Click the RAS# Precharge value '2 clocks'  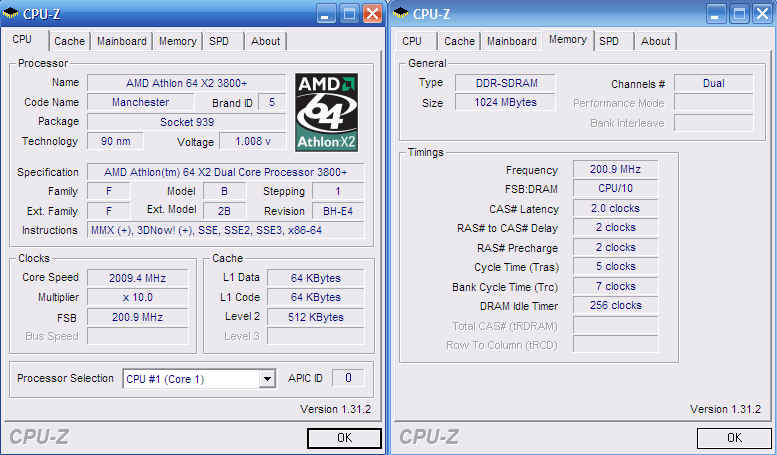pos(615,247)
